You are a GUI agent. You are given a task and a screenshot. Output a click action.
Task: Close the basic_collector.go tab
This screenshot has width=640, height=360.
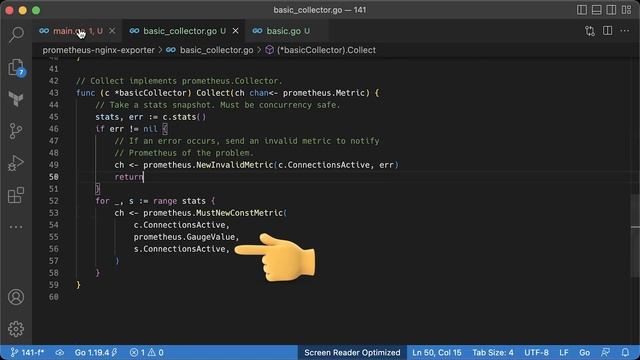coord(236,31)
